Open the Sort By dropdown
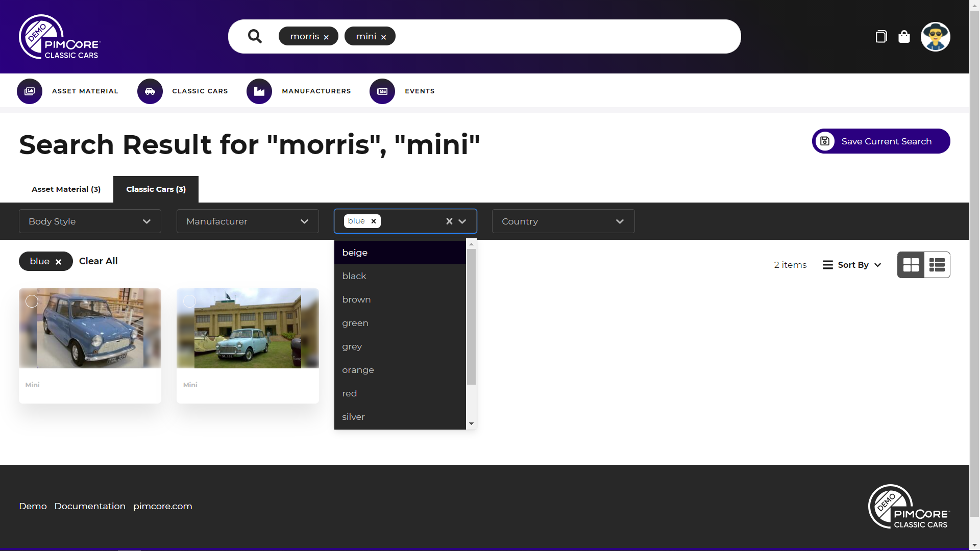This screenshot has width=980, height=551. pyautogui.click(x=852, y=265)
